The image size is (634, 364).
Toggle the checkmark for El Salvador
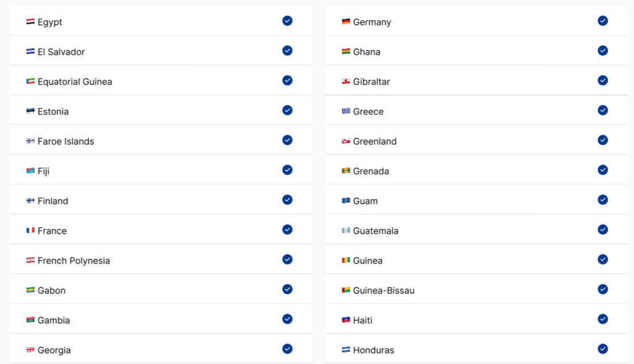coord(287,51)
